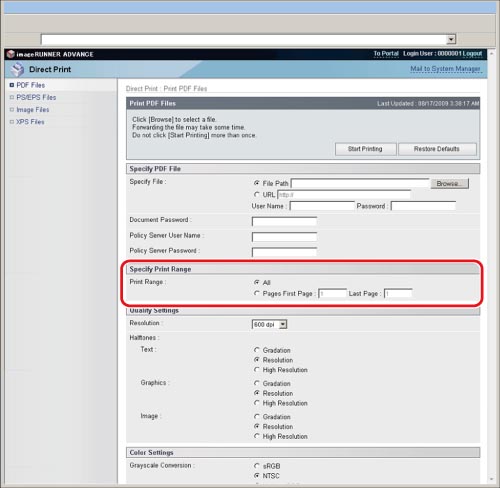This screenshot has height=488, width=500.
Task: Follow the Mail to System Manager link
Action: tap(445, 69)
